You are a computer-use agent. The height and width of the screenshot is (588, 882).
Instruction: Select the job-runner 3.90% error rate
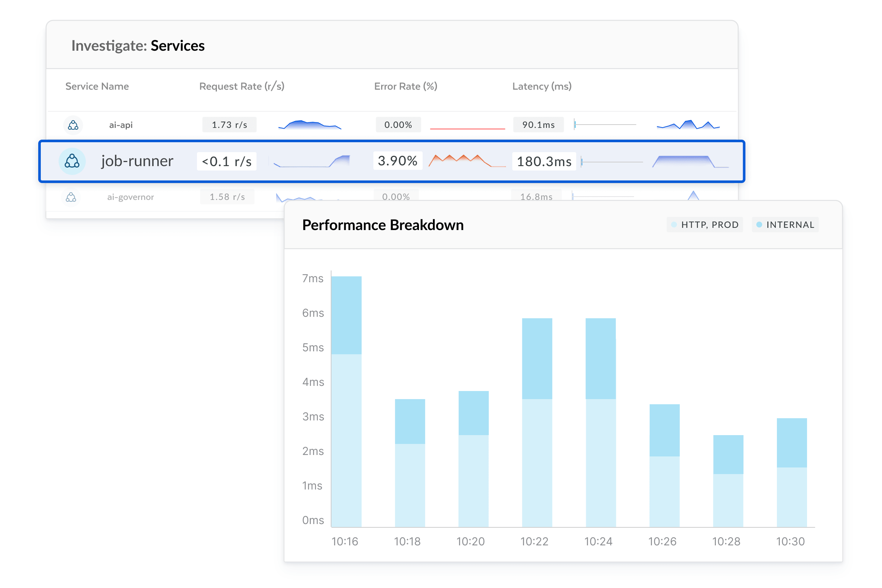click(398, 161)
